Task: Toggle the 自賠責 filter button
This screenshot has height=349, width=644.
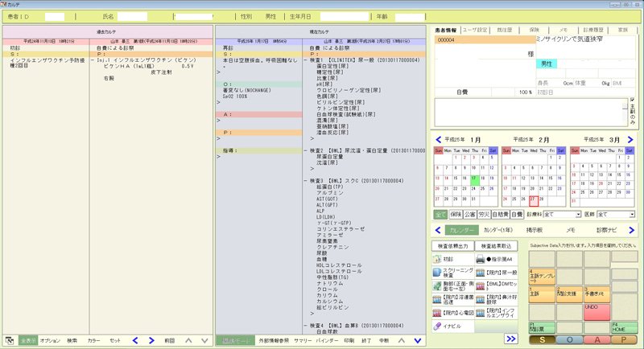Action: click(500, 215)
